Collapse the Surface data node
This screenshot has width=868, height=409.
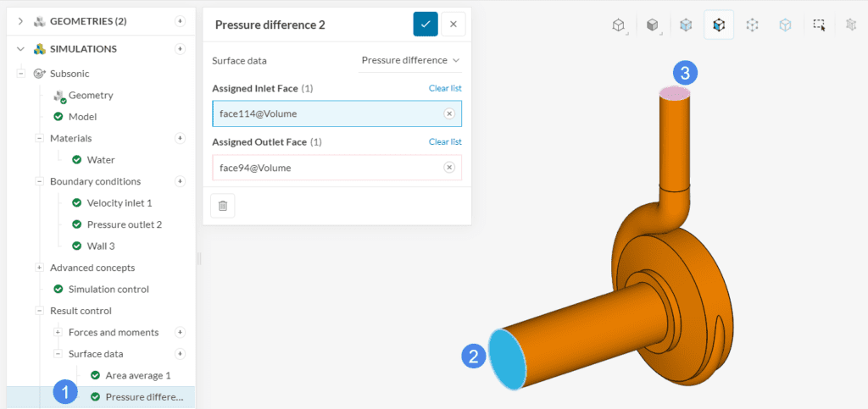[58, 354]
